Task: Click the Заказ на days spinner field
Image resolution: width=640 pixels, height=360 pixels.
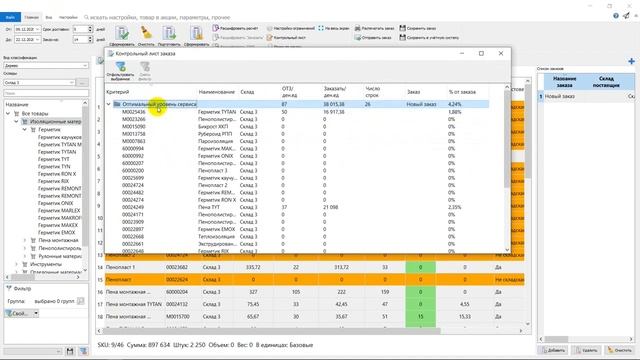Action: [x=83, y=40]
